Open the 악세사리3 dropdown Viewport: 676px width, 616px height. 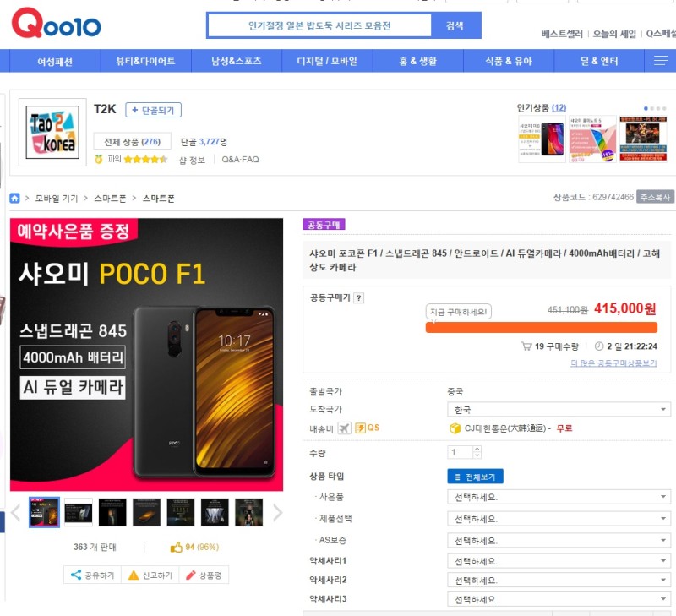coord(559,599)
